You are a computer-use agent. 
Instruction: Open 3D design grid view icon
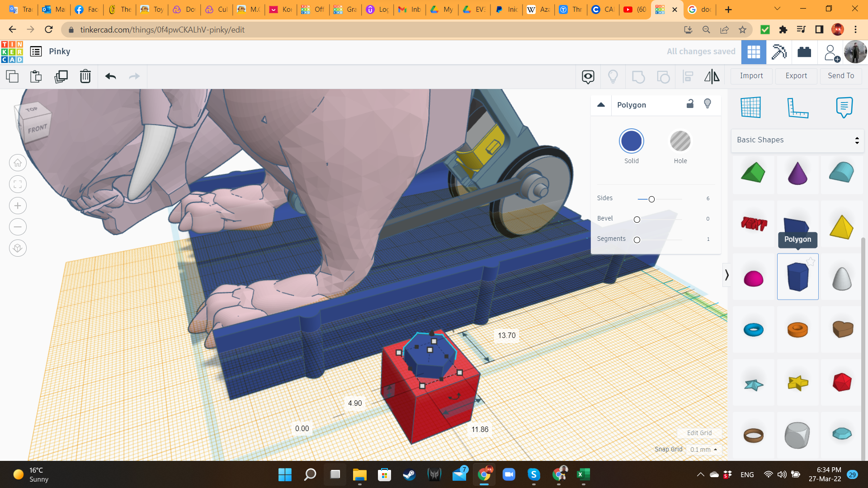(x=754, y=52)
